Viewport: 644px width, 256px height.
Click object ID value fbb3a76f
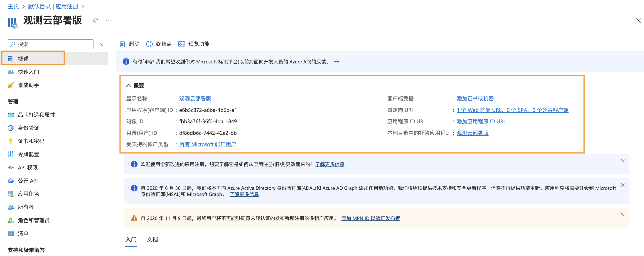(x=208, y=121)
